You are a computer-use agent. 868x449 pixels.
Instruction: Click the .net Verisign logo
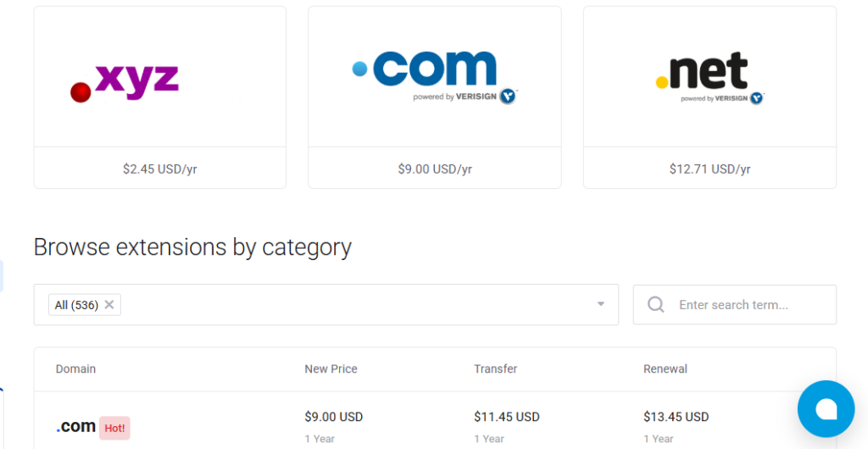[709, 78]
